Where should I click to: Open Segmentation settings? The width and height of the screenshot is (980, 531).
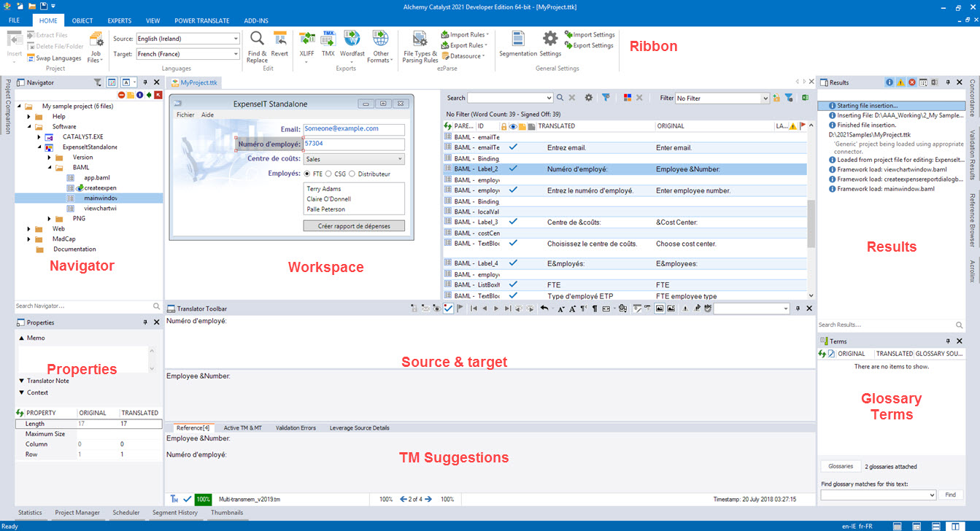(517, 44)
